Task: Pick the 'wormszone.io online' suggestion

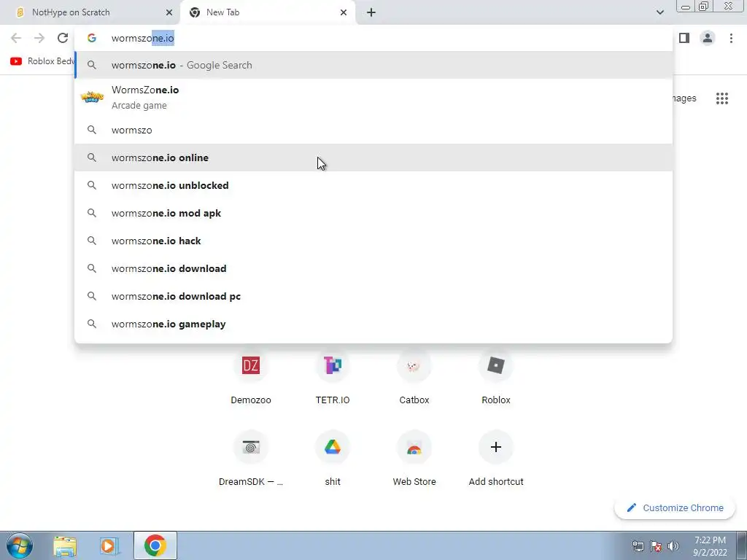Action: [373, 157]
